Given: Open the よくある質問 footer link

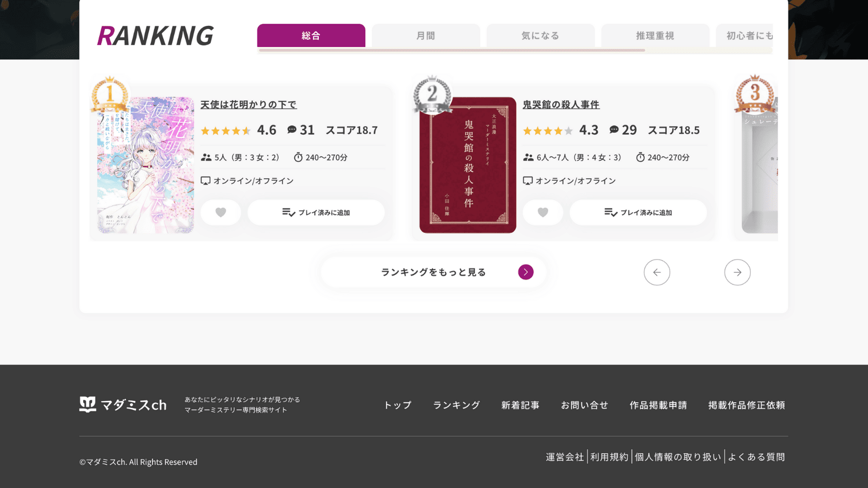Looking at the screenshot, I should pyautogui.click(x=756, y=457).
